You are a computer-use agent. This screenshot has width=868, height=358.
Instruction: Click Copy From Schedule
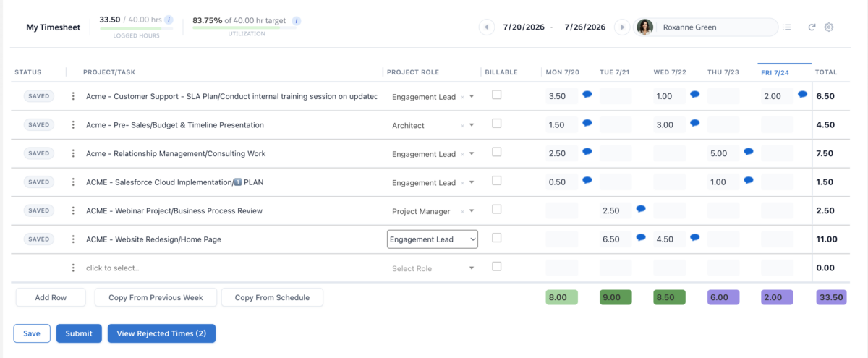click(x=272, y=297)
